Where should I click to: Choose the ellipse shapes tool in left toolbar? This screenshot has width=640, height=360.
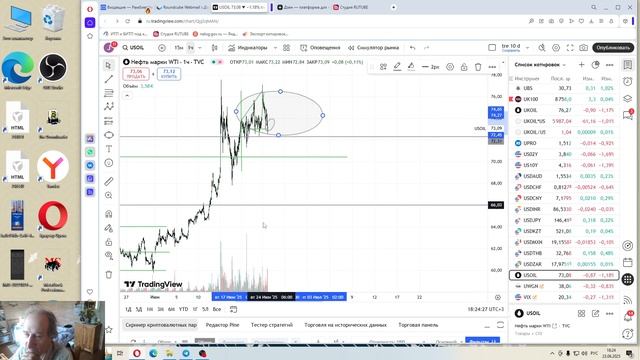(109, 135)
